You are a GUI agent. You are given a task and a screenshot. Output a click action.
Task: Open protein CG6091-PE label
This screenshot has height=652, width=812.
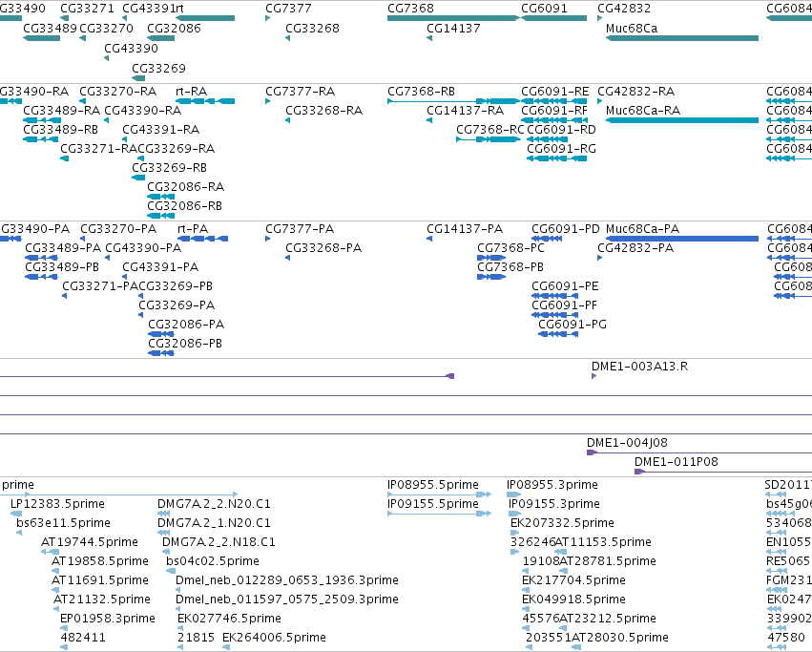565,286
